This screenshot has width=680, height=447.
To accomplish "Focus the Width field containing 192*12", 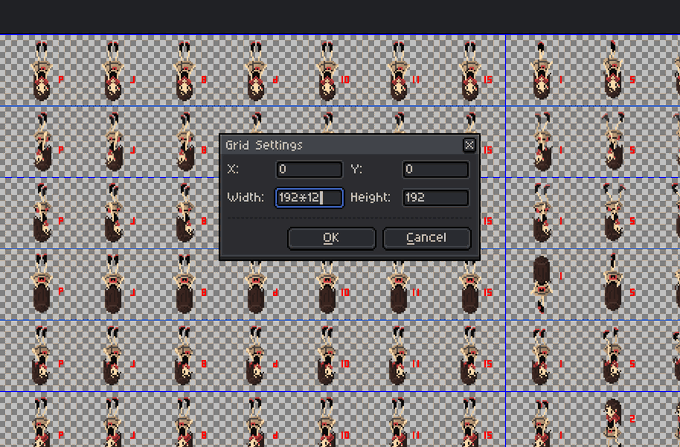I will click(x=309, y=198).
